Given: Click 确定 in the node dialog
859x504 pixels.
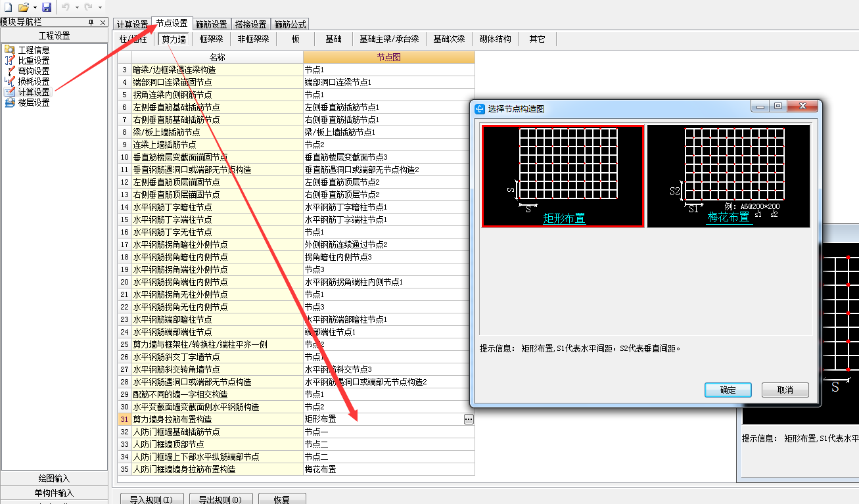Looking at the screenshot, I should tap(728, 390).
